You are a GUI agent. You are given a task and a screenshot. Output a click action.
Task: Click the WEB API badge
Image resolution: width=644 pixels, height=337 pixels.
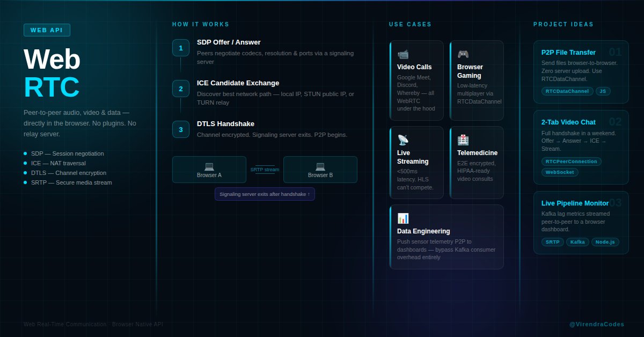47,30
